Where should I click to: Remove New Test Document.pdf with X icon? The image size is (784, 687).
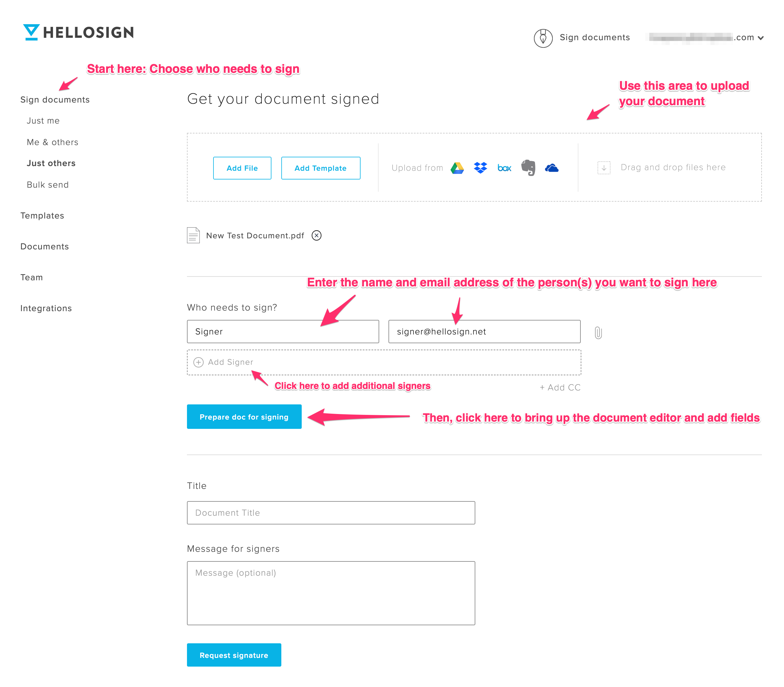pyautogui.click(x=317, y=235)
